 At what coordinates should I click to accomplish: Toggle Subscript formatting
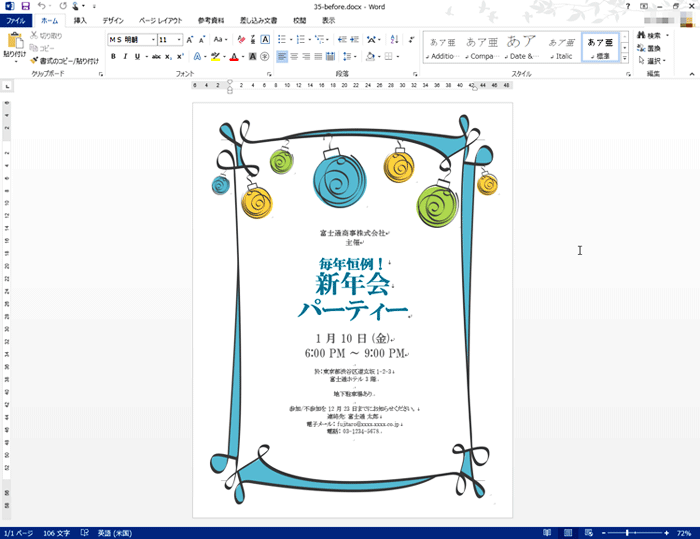168,57
